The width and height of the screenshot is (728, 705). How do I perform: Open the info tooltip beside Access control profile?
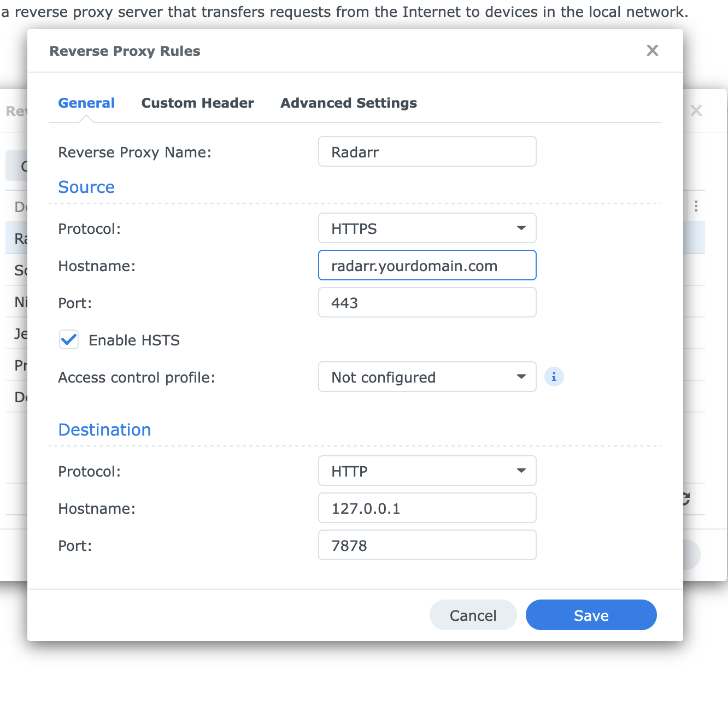(554, 377)
